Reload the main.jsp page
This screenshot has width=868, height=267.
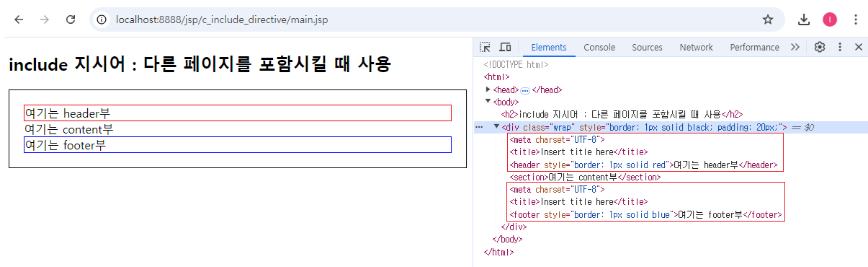(x=71, y=19)
